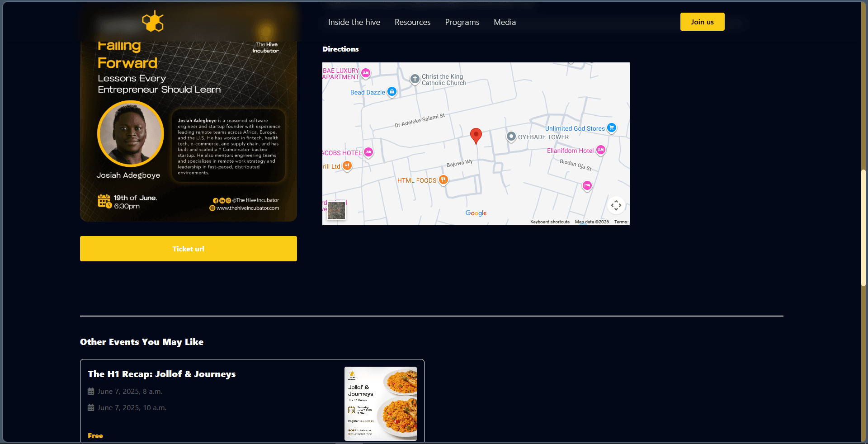
Task: Click the OYEBADE TOWER marker icon
Action: 511,137
